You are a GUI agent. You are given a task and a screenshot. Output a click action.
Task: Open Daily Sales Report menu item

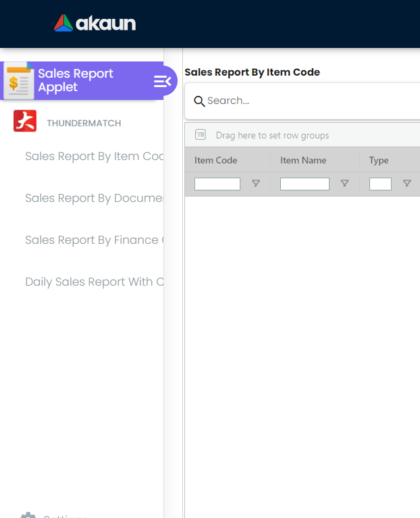[95, 282]
